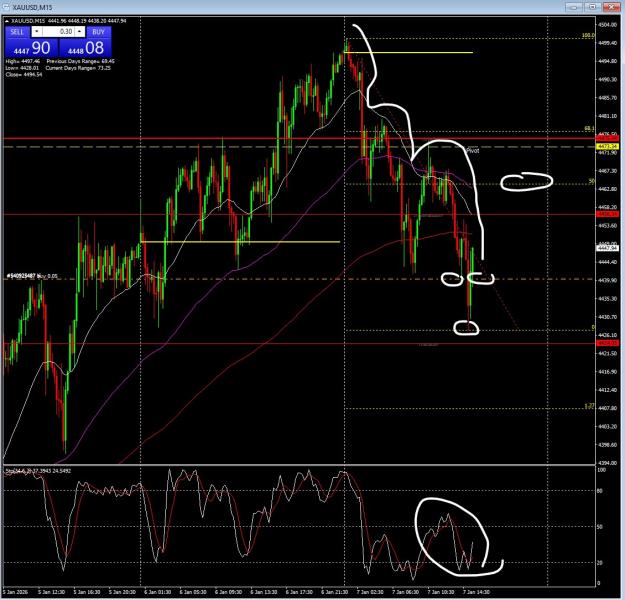Click the stochastic 80 level label
The width and height of the screenshot is (625, 600).
coord(600,491)
